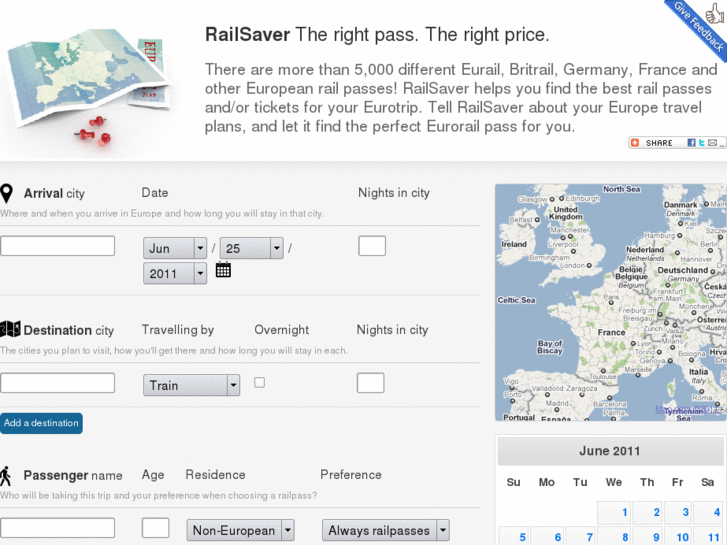Viewport: 727px width, 545px height.
Task: Click the SHARE label text
Action: [x=659, y=143]
